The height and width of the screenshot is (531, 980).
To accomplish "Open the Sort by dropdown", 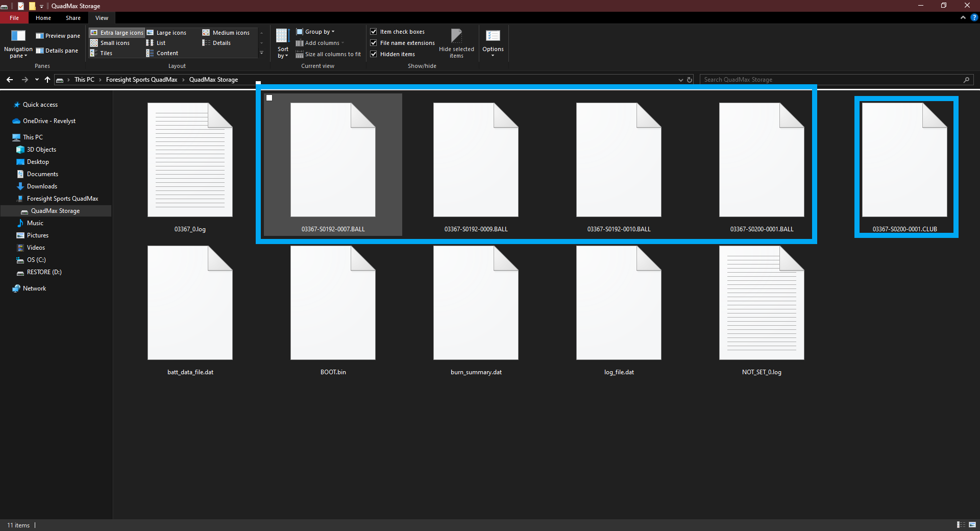I will click(283, 44).
